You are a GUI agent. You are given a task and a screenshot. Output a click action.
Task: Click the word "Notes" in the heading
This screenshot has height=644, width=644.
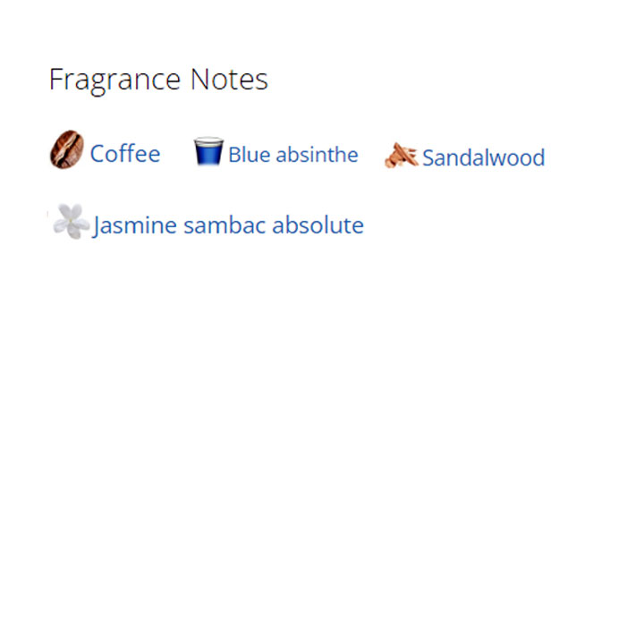coord(229,80)
